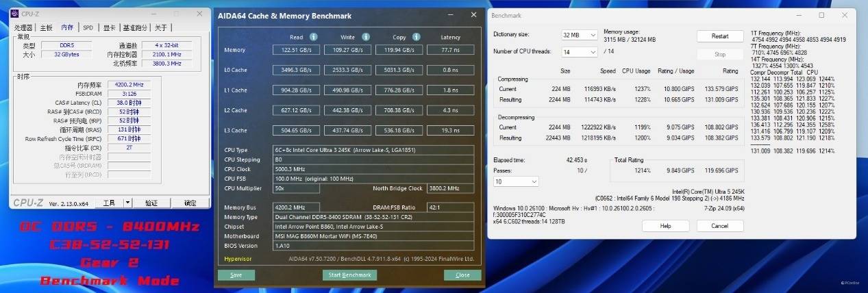Click the Memory Read result field
868x293 pixels.
click(296, 50)
